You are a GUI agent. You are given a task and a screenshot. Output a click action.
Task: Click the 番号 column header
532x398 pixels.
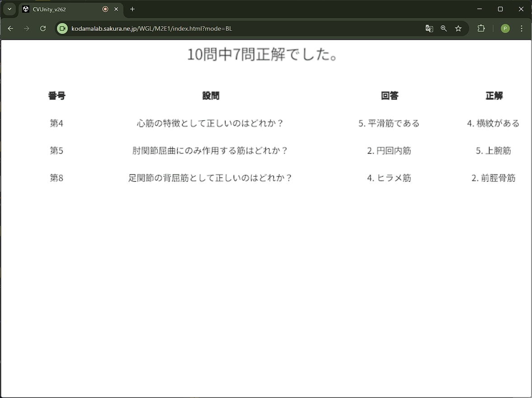point(57,96)
